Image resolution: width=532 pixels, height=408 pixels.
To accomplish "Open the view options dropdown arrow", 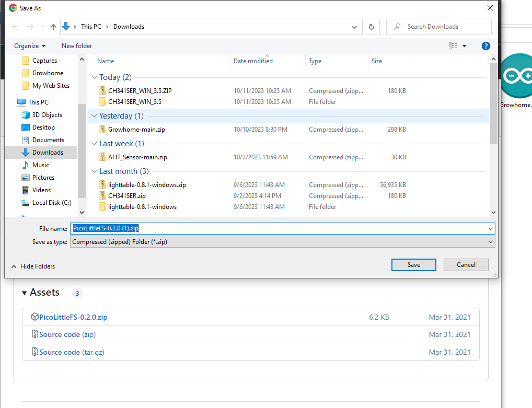I will tap(464, 46).
